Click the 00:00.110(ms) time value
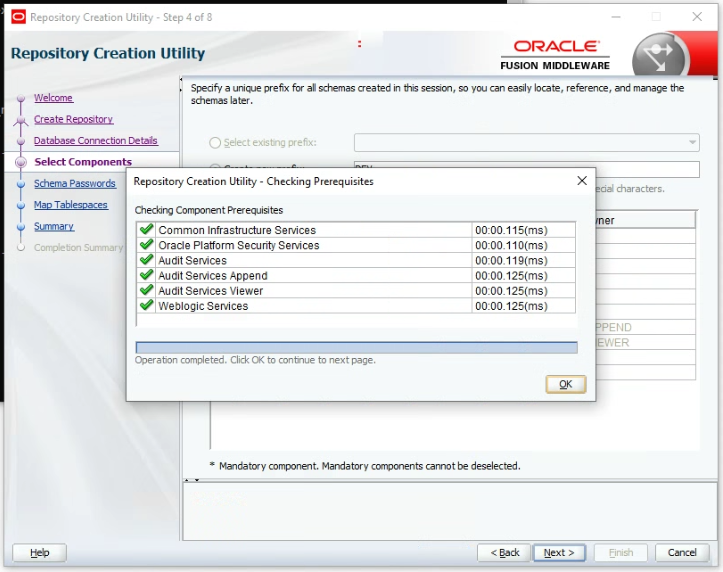The width and height of the screenshot is (723, 572). pyautogui.click(x=511, y=245)
